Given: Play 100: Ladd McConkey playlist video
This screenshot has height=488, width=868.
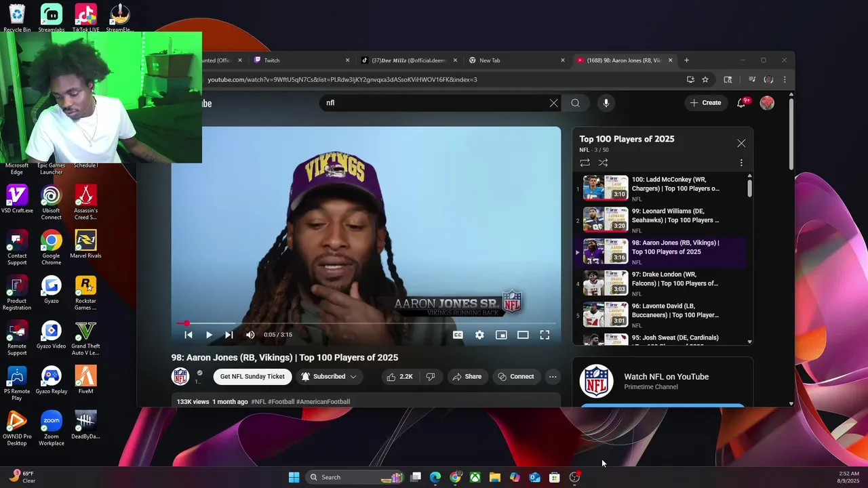Looking at the screenshot, I should pos(661,188).
